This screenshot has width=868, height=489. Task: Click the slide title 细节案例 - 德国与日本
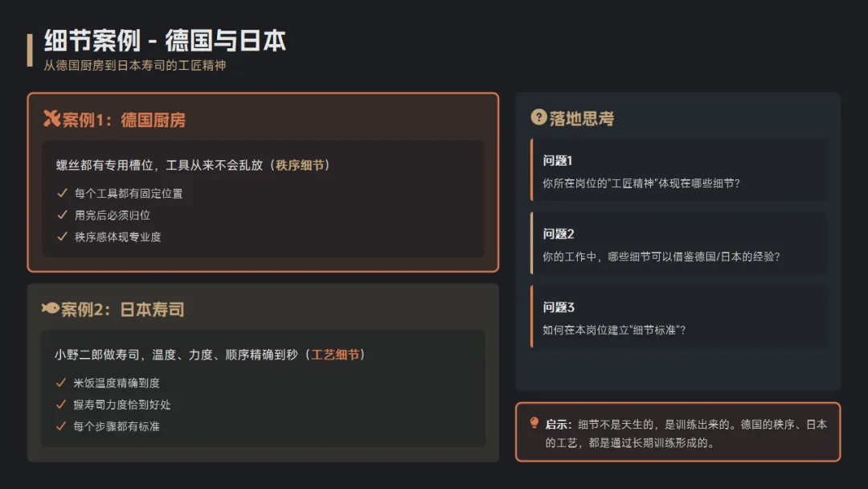point(165,40)
